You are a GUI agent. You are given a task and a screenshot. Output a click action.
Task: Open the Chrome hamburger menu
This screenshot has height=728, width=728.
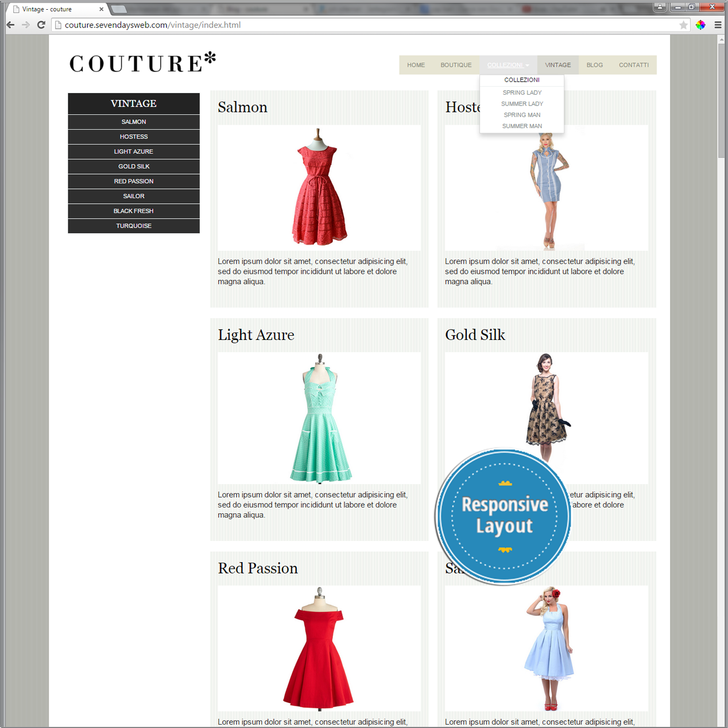point(718,25)
